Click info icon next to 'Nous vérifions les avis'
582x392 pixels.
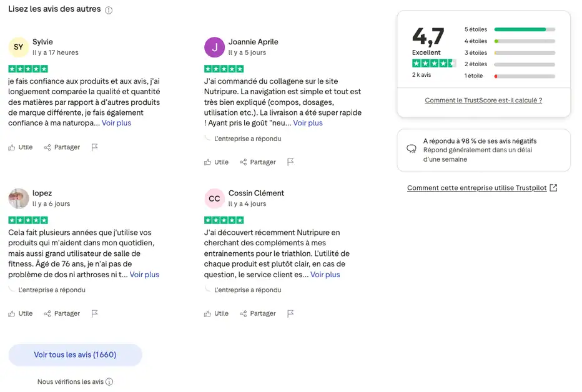tap(109, 382)
